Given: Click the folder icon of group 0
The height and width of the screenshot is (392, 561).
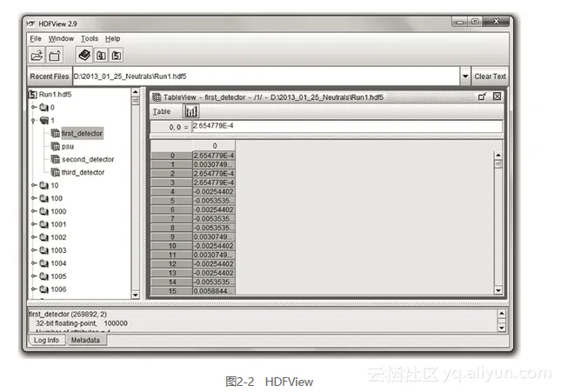Looking at the screenshot, I should tap(44, 107).
